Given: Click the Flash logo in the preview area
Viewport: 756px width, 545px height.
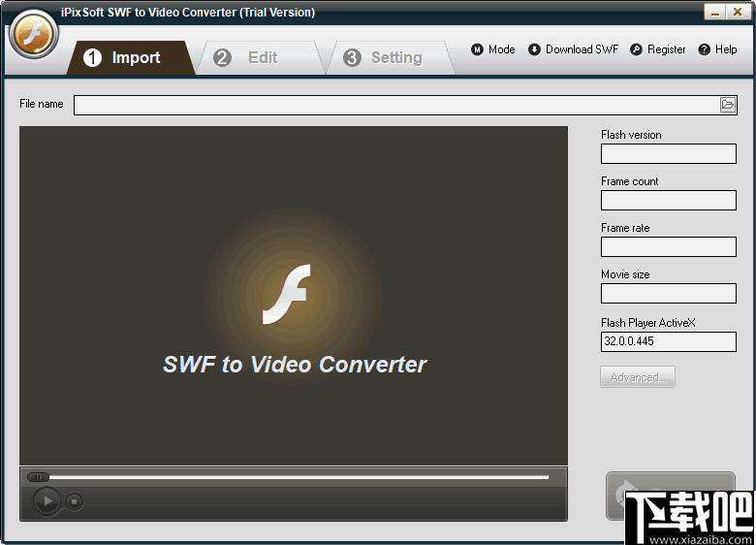Looking at the screenshot, I should [286, 294].
